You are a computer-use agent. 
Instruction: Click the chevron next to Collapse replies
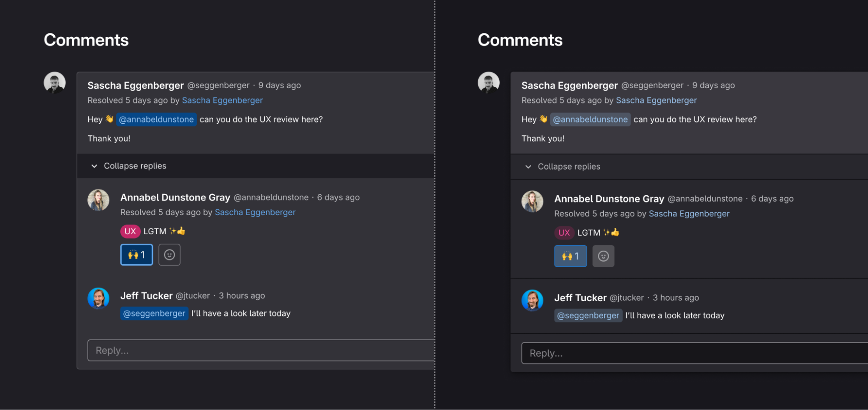tap(94, 166)
